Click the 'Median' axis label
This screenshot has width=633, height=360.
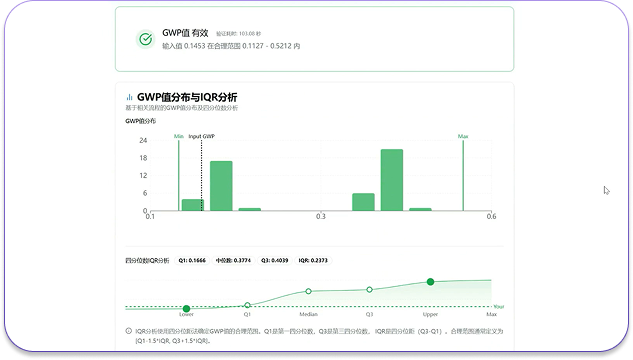pyautogui.click(x=308, y=314)
